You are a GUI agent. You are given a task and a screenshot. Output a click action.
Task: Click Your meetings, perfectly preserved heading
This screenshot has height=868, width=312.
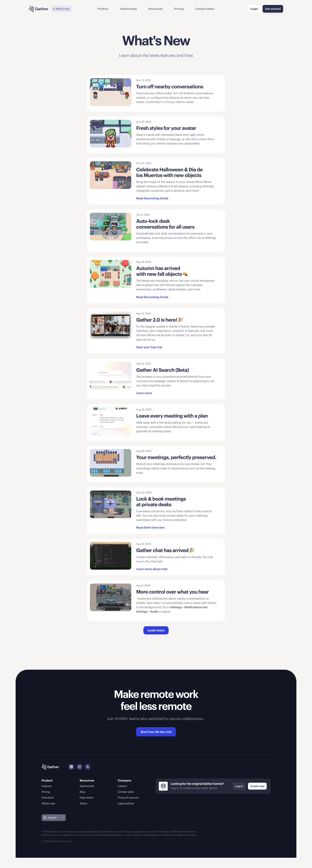click(176, 457)
